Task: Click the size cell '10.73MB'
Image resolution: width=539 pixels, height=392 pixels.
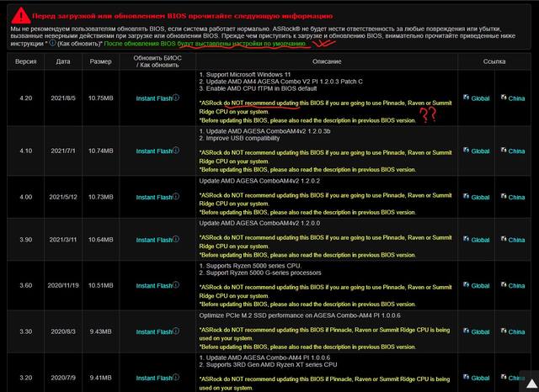Action: [101, 197]
